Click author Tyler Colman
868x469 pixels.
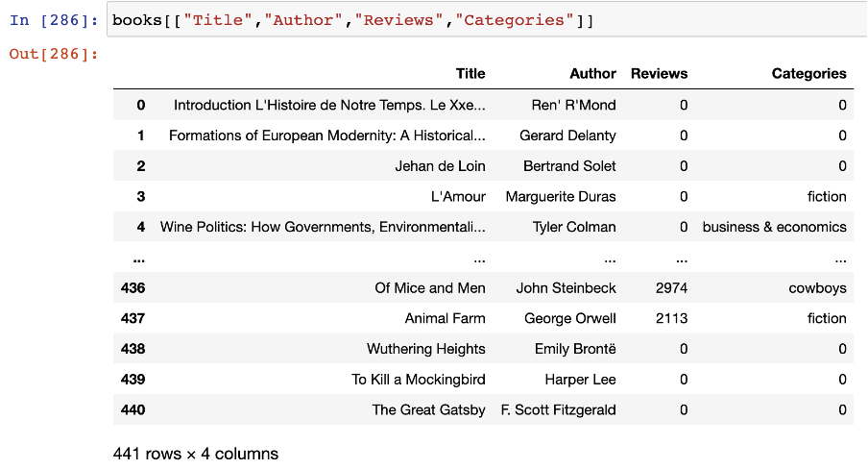(x=574, y=227)
